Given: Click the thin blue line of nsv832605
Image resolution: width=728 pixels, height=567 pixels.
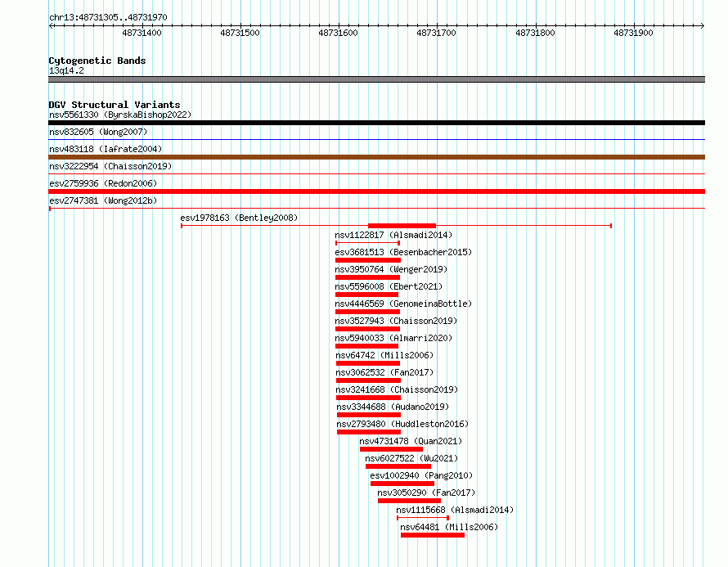Looking at the screenshot, I should [376, 139].
